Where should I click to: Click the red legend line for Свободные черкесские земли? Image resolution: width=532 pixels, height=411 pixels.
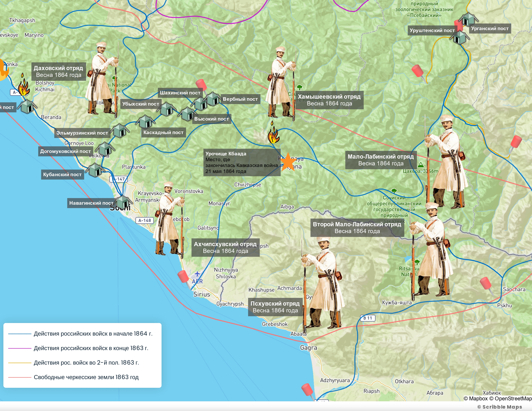pos(20,377)
